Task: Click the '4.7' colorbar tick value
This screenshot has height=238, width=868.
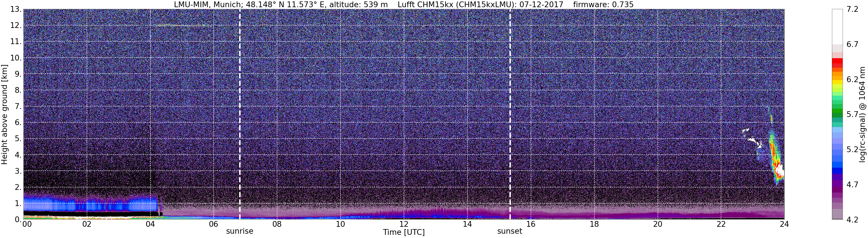Action: point(852,184)
